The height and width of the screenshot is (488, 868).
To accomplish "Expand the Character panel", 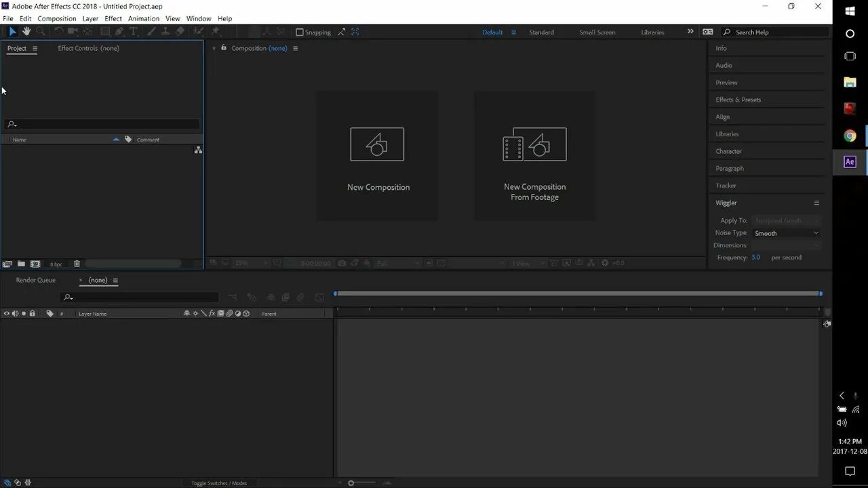I will (728, 151).
